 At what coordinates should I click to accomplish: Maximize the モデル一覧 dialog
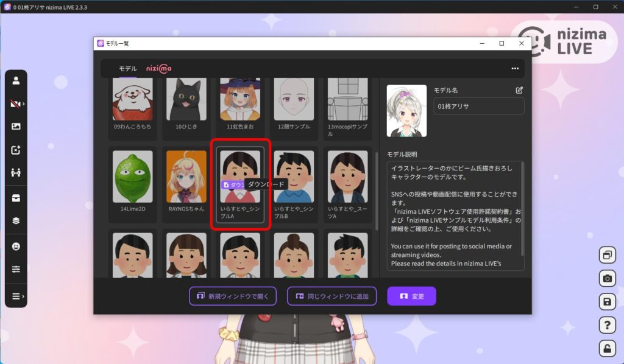tap(502, 43)
